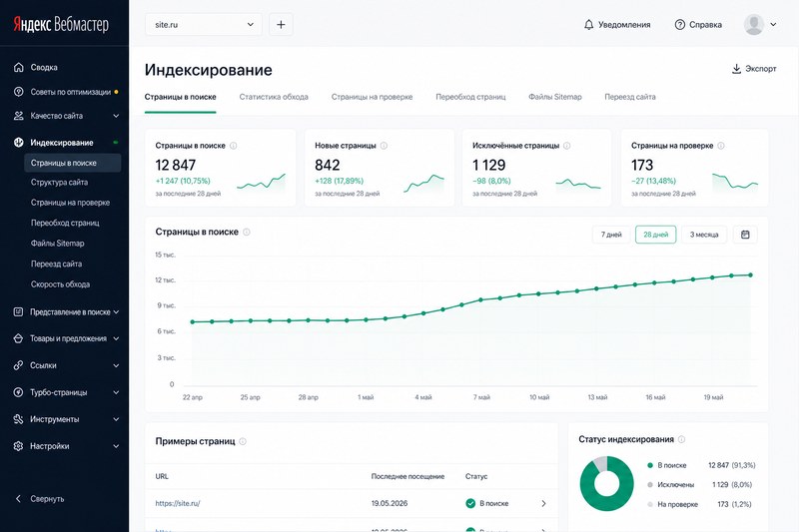This screenshot has height=532, width=799.
Task: Click the notifications bell icon
Action: click(x=588, y=24)
